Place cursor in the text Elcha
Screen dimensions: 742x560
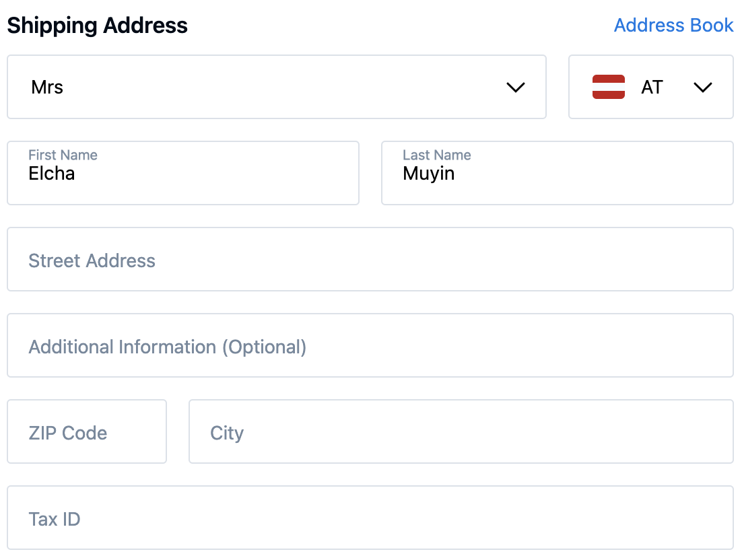tap(51, 174)
